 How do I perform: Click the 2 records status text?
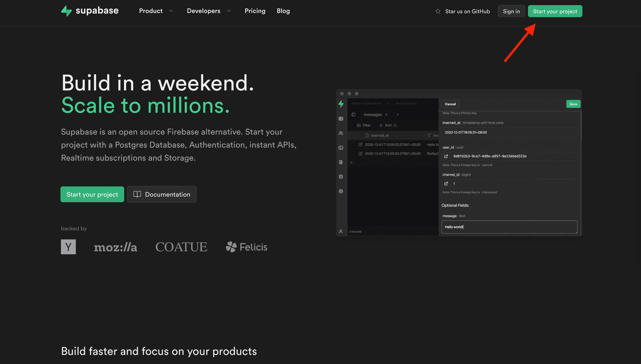click(355, 232)
